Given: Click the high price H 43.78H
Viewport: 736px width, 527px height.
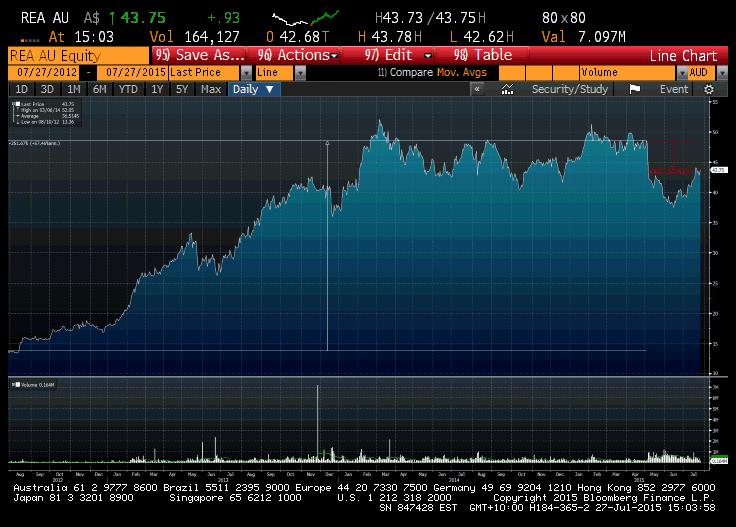Looking at the screenshot, I should (x=390, y=37).
